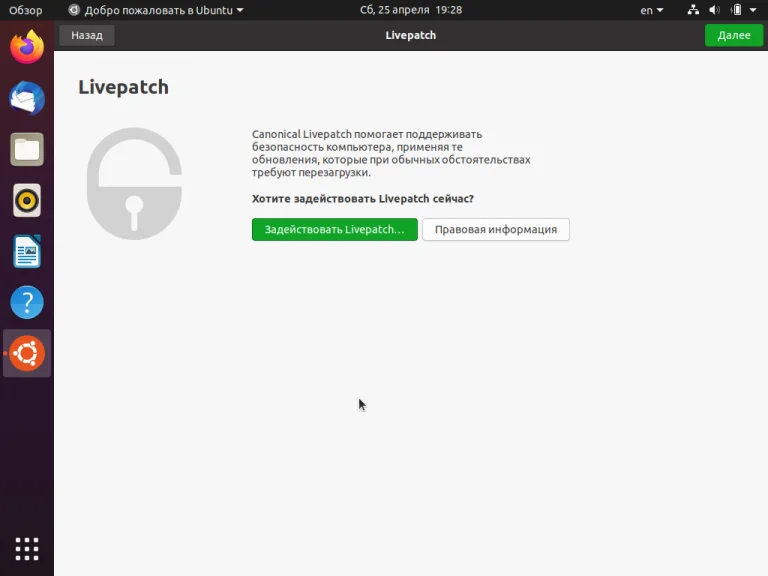The width and height of the screenshot is (768, 576).
Task: Click the Canonical Livepatch description paragraph
Action: click(391, 153)
